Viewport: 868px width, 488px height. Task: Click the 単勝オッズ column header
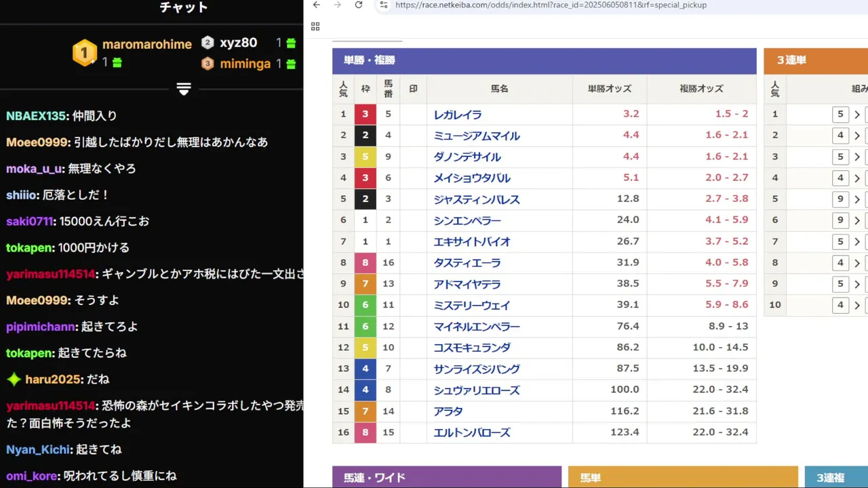point(610,89)
